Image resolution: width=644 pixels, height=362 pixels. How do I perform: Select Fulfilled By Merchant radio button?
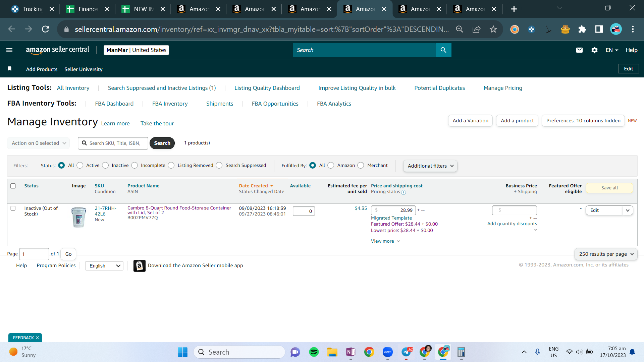point(361,166)
